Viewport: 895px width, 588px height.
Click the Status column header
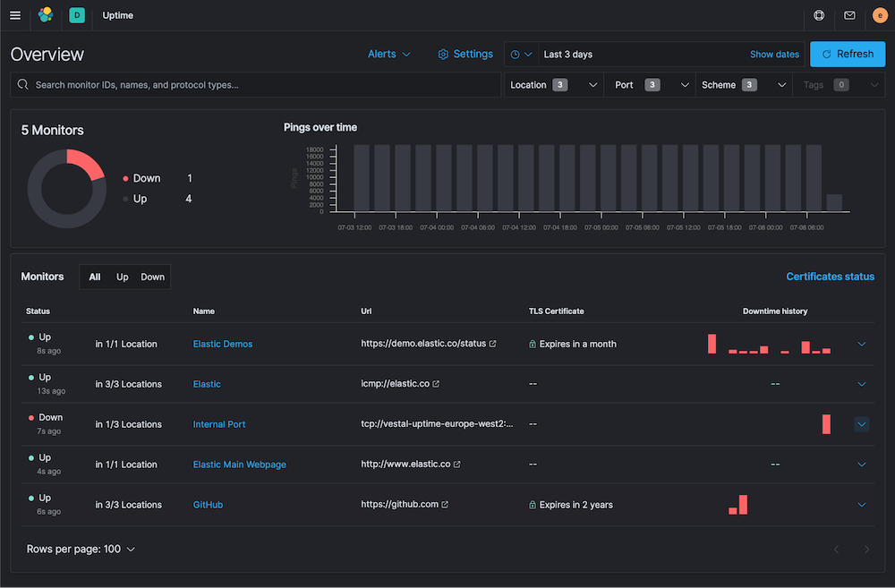click(38, 311)
